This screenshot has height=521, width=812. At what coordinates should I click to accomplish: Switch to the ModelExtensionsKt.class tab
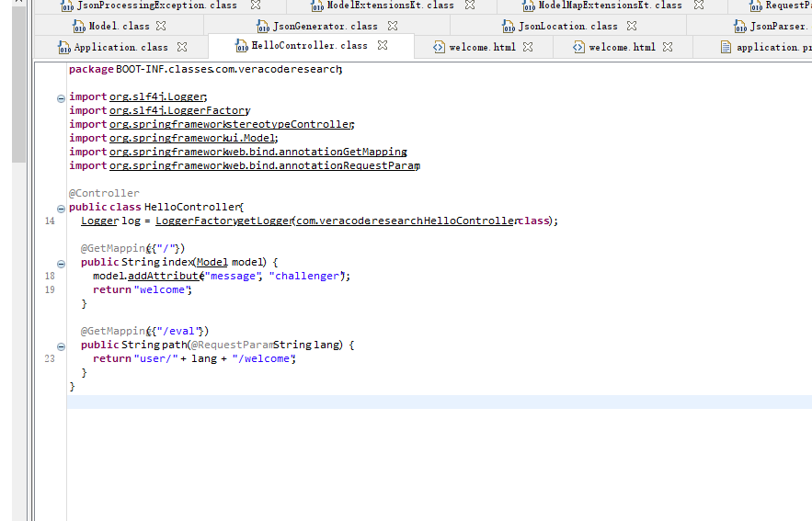[390, 6]
